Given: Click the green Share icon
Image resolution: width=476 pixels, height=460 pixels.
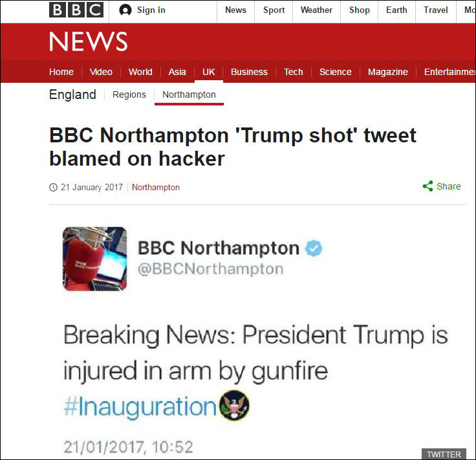Looking at the screenshot, I should coord(427,186).
